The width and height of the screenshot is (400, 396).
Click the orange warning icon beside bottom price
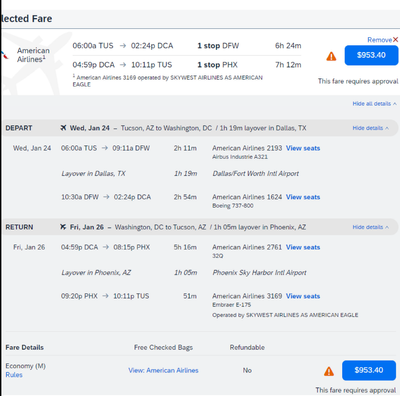pyautogui.click(x=329, y=371)
